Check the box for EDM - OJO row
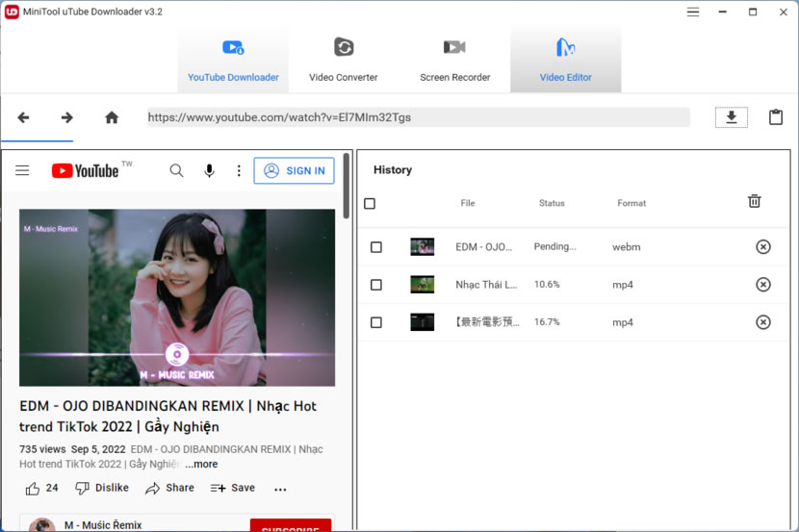The height and width of the screenshot is (532, 799). click(376, 247)
